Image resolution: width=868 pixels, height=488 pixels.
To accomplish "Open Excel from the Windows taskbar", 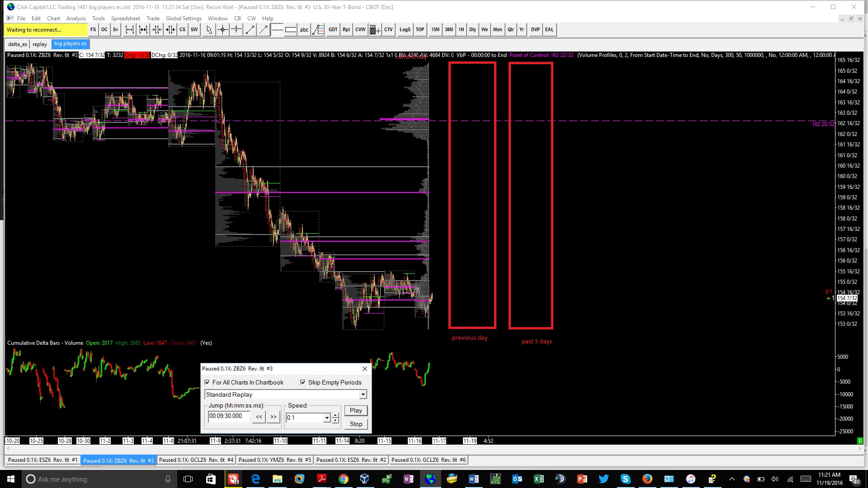I will click(538, 479).
